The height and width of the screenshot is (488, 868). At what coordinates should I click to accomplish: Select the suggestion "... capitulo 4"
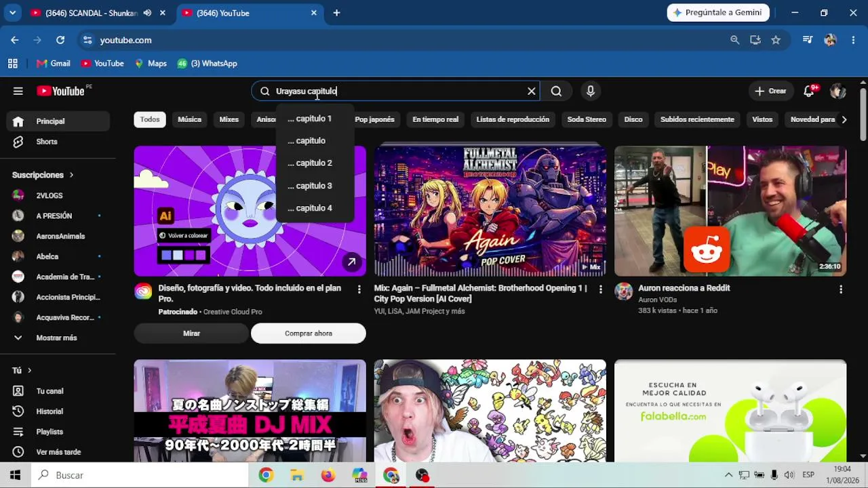315,208
